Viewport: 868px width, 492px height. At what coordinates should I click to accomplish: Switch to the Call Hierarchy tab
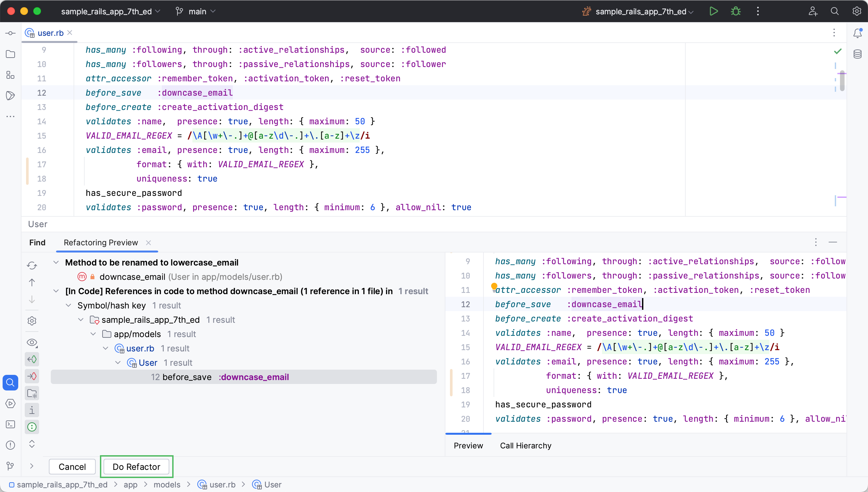pyautogui.click(x=525, y=446)
